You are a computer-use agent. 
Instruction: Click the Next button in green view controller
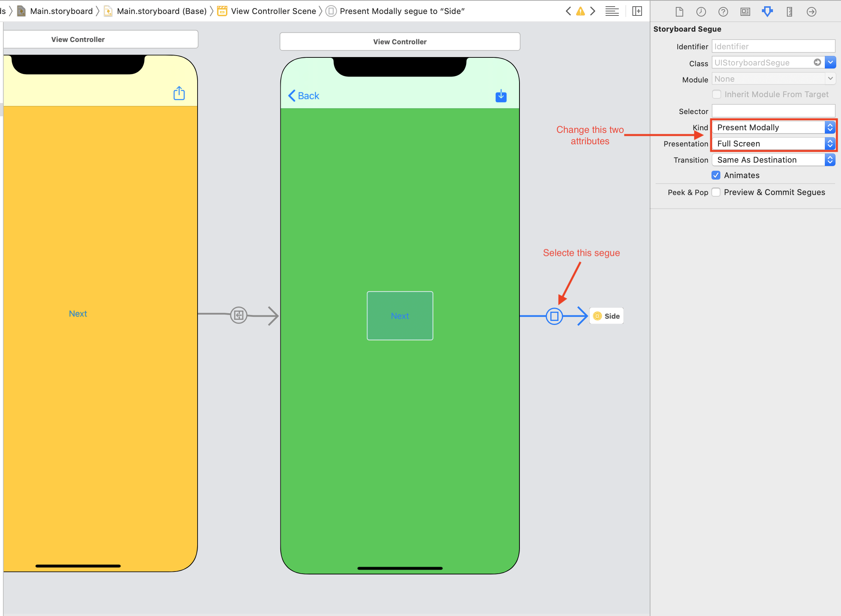[400, 315]
